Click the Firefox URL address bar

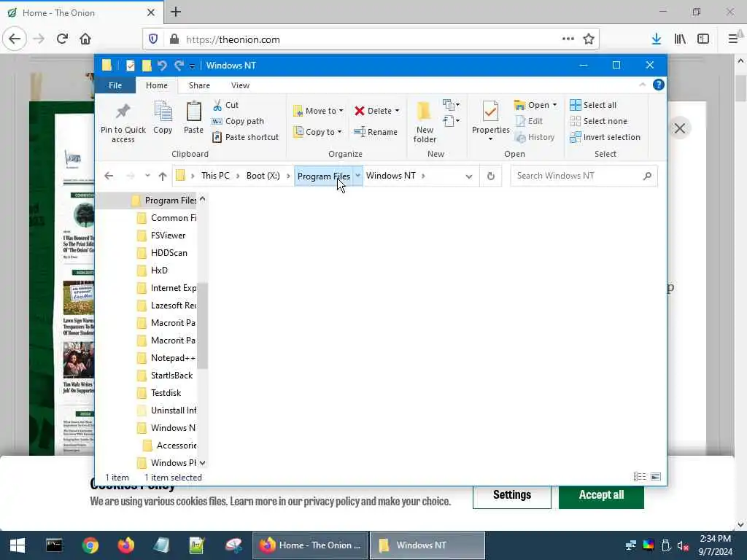pos(371,39)
